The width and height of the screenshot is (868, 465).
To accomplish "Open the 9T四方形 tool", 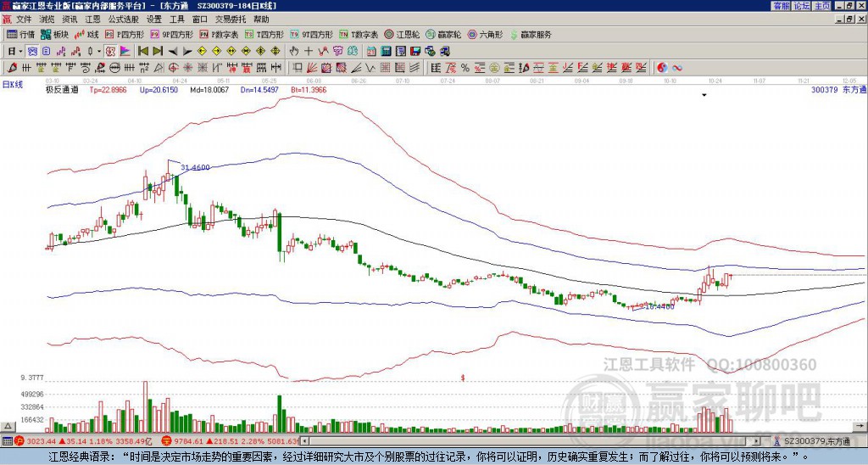I will (x=311, y=34).
